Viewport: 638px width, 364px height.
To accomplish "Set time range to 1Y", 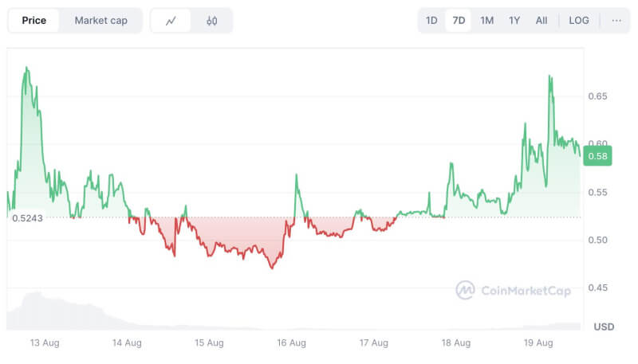I will coord(514,21).
